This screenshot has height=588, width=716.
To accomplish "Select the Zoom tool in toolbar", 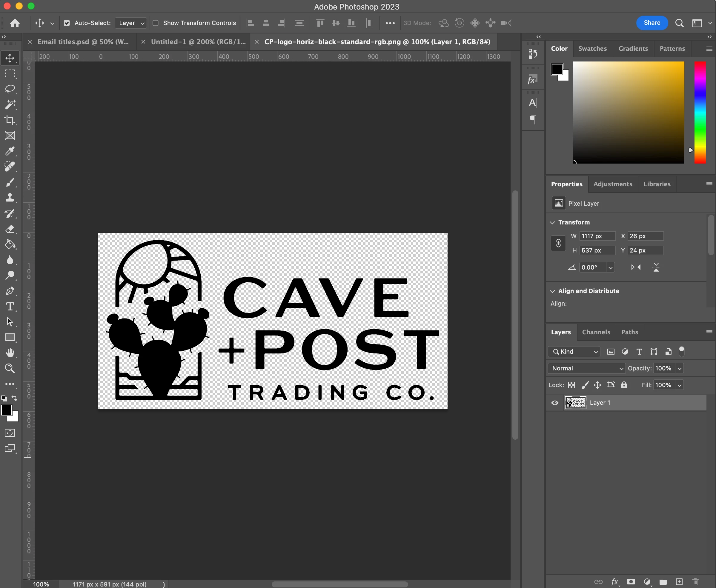I will click(10, 369).
